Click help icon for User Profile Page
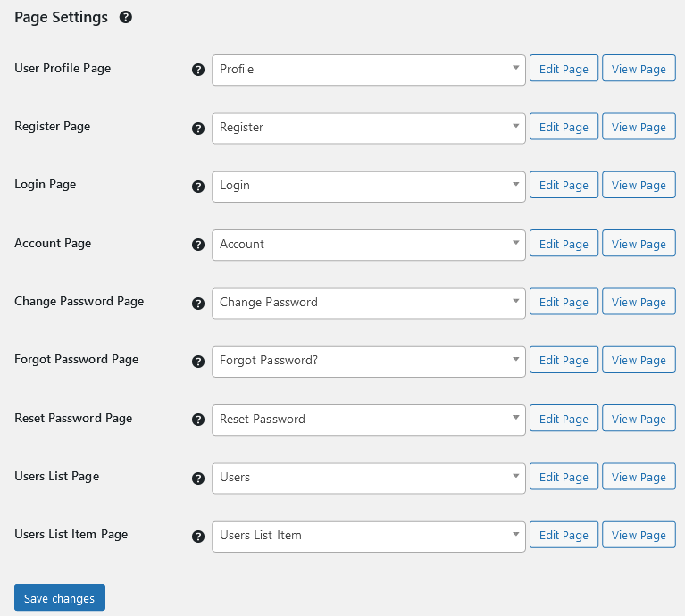Viewport: 685px width, 616px height. click(x=198, y=70)
